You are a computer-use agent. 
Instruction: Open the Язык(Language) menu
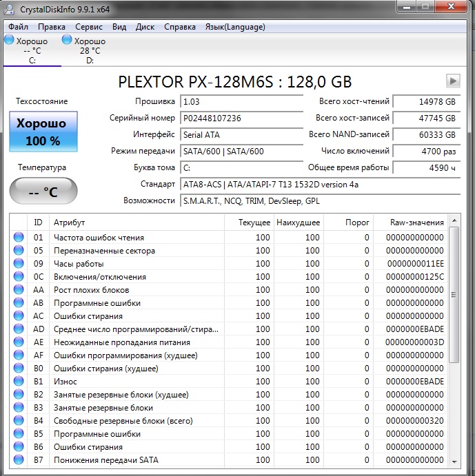click(235, 27)
